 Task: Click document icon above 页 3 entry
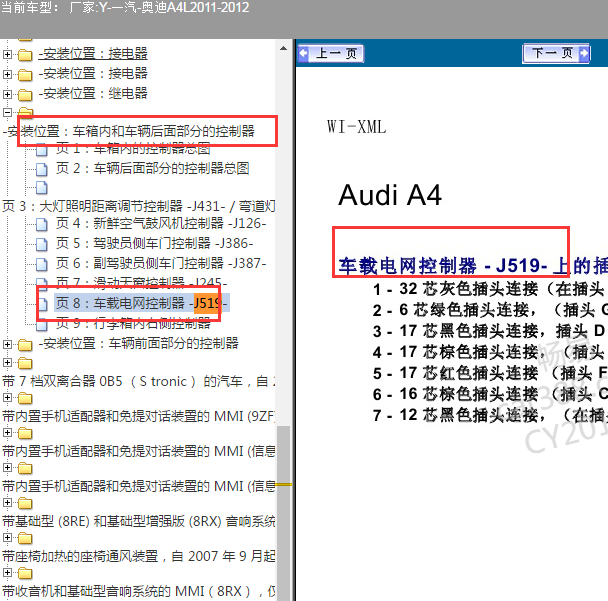[41, 188]
